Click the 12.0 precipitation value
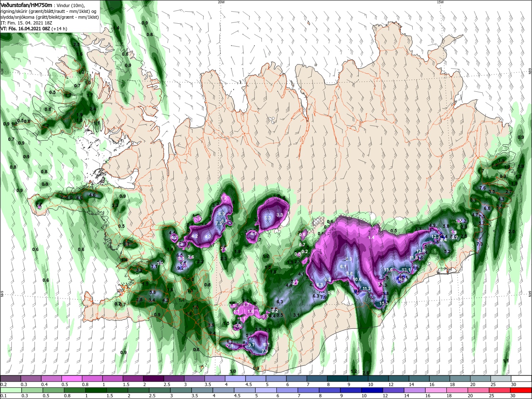532x399 pixels. (421, 251)
